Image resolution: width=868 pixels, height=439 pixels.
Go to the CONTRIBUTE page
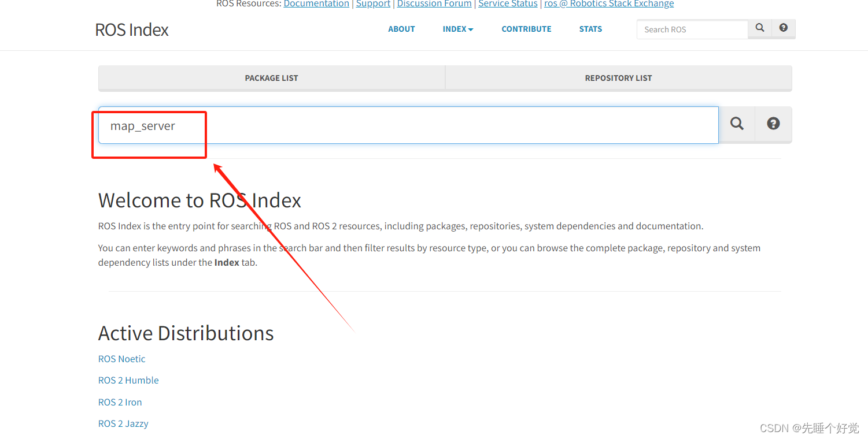(526, 29)
